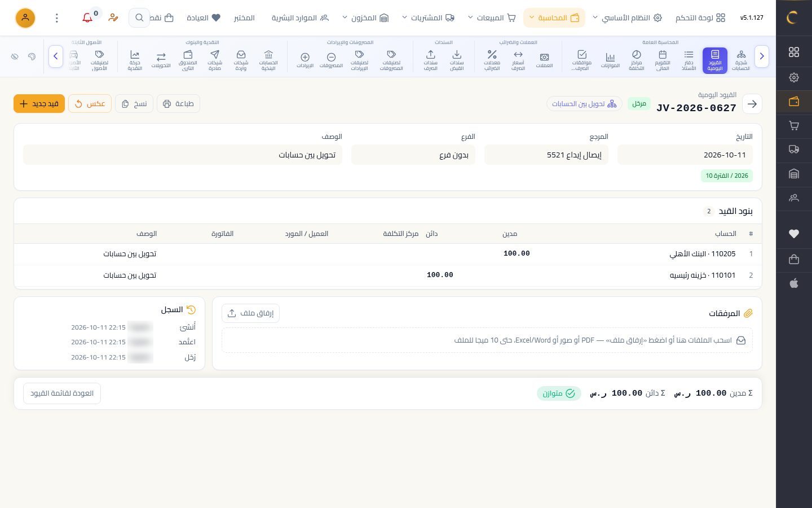The width and height of the screenshot is (812, 508).
Task: Click نسخ (Copy) button
Action: tap(134, 104)
